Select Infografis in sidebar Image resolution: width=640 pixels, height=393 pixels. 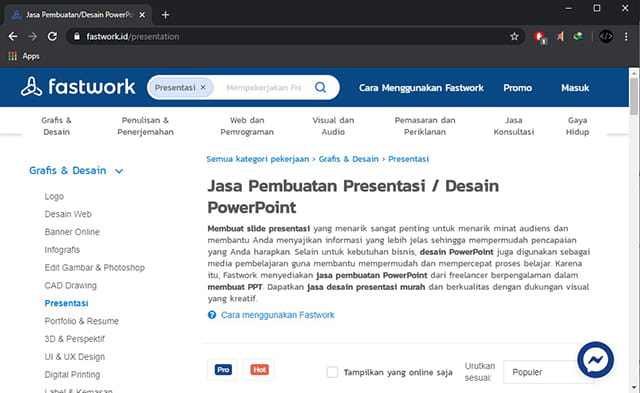coord(62,250)
